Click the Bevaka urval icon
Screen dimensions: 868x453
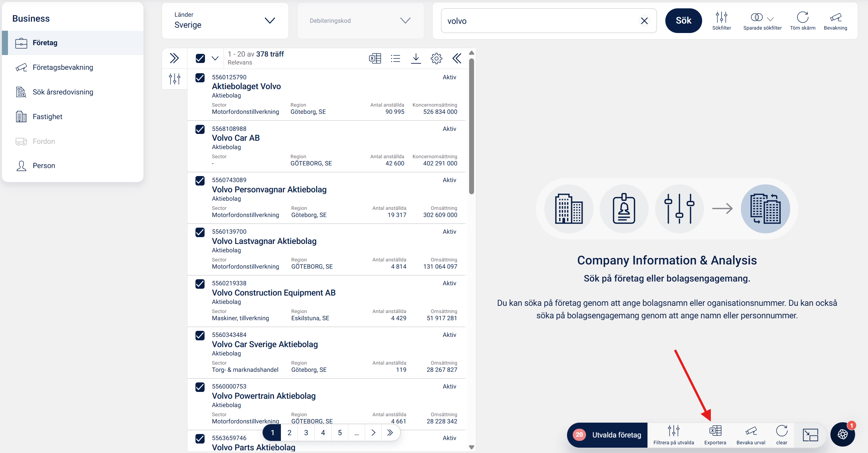[751, 431]
